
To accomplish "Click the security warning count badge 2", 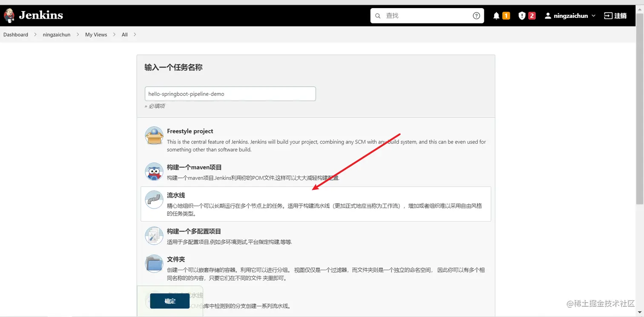I will tap(532, 16).
